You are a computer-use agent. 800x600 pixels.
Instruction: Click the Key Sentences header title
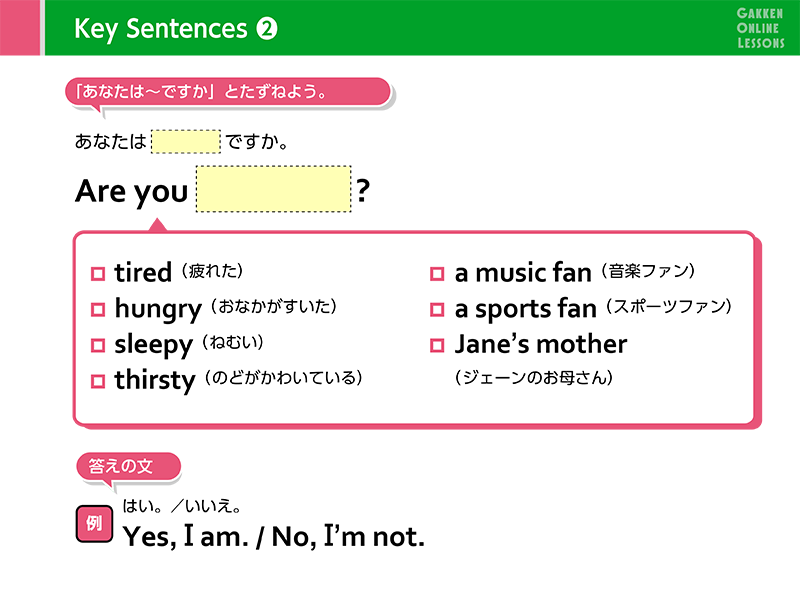tap(161, 29)
